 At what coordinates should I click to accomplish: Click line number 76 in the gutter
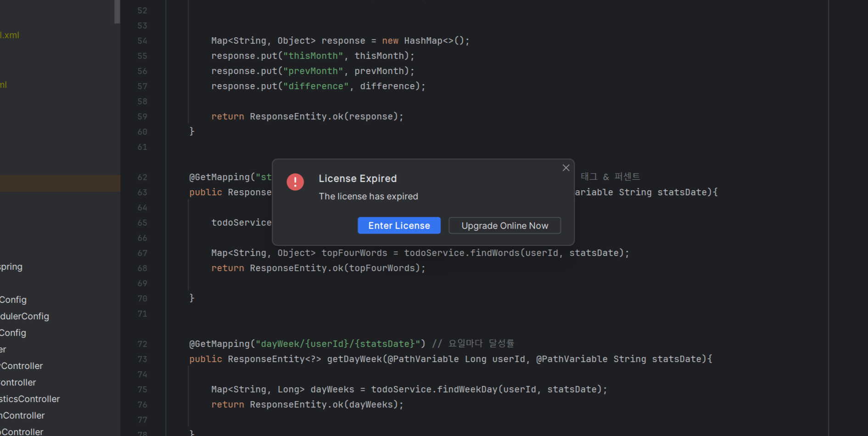[142, 405]
